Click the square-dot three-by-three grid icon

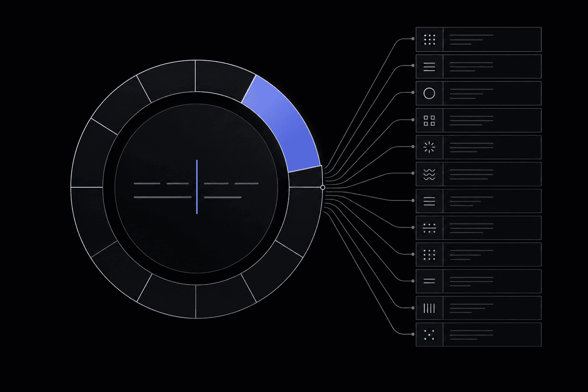coord(429,254)
